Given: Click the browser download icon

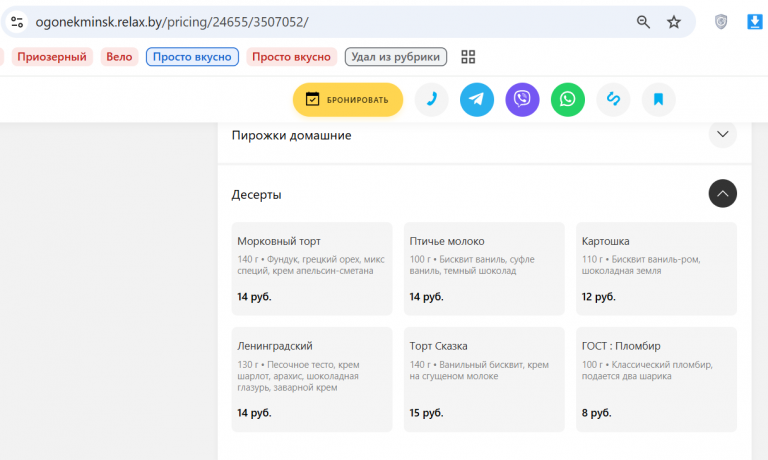Looking at the screenshot, I should [x=754, y=22].
